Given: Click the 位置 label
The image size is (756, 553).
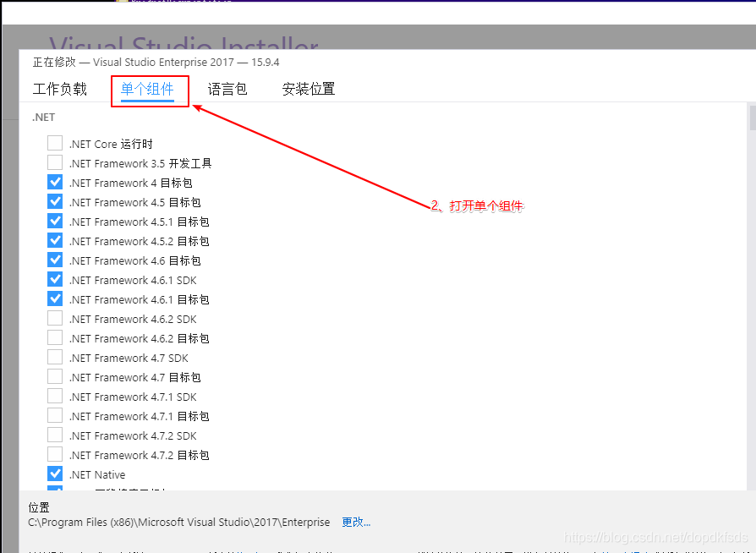Looking at the screenshot, I should [x=39, y=507].
